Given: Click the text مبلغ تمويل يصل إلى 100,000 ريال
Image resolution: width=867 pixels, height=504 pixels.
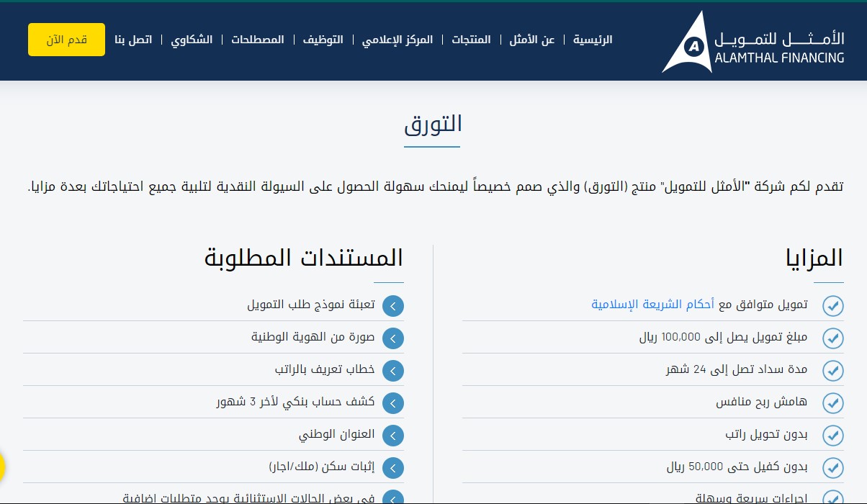Looking at the screenshot, I should (x=724, y=337).
